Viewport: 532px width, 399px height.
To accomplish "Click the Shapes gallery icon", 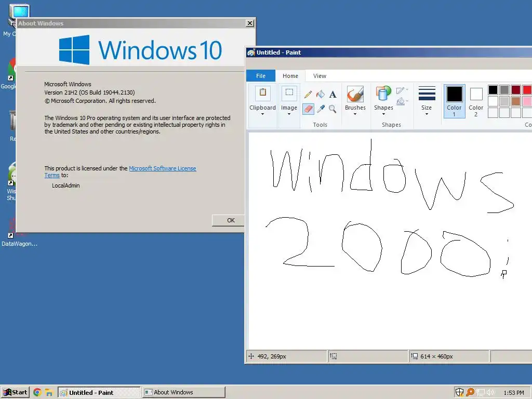I will click(383, 94).
